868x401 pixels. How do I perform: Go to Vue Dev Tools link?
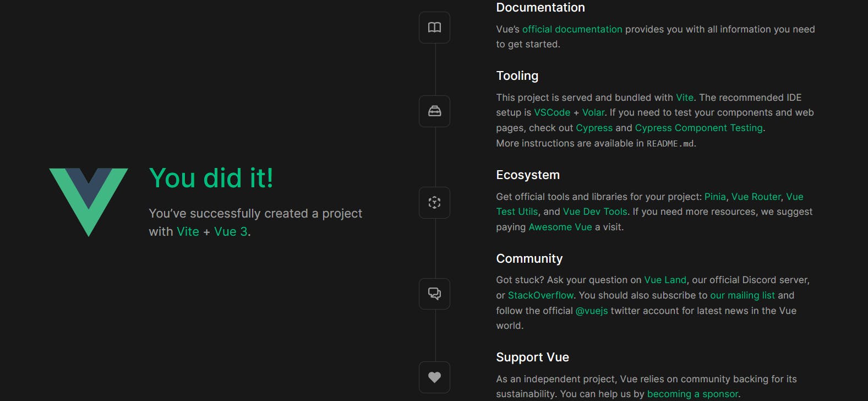point(595,212)
